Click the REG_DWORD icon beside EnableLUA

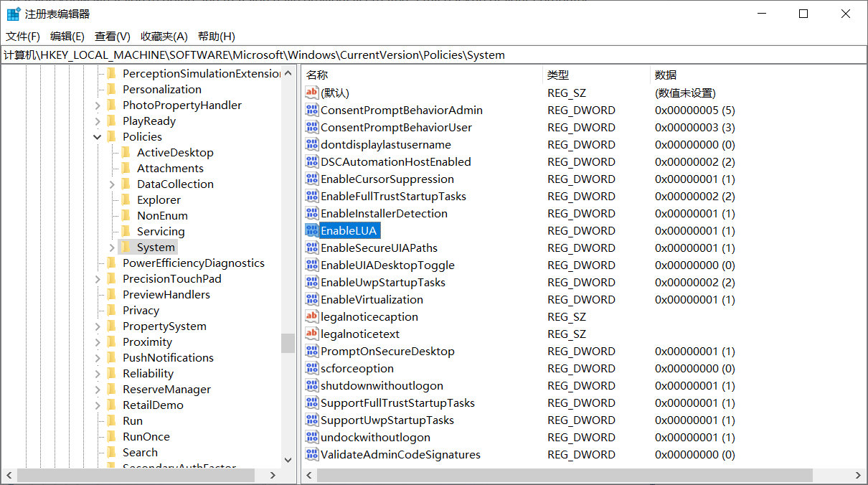coord(312,230)
